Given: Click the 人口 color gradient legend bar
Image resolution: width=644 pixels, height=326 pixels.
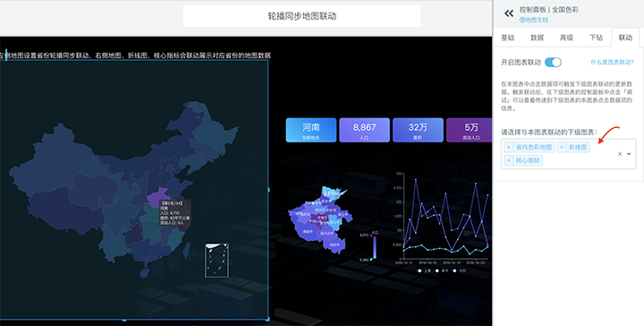Looking at the screenshot, I should 374,247.
